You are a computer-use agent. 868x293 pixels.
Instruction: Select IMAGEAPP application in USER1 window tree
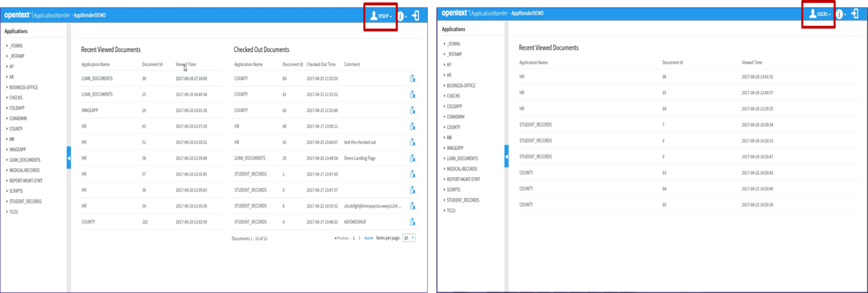(x=454, y=148)
